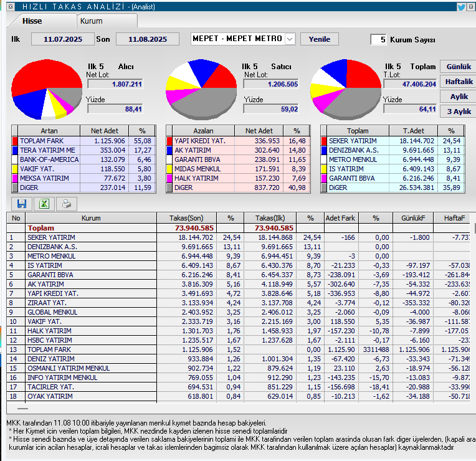Click BANK-OF-AMERICA in the Artan table
476x461 pixels.
coord(49,159)
